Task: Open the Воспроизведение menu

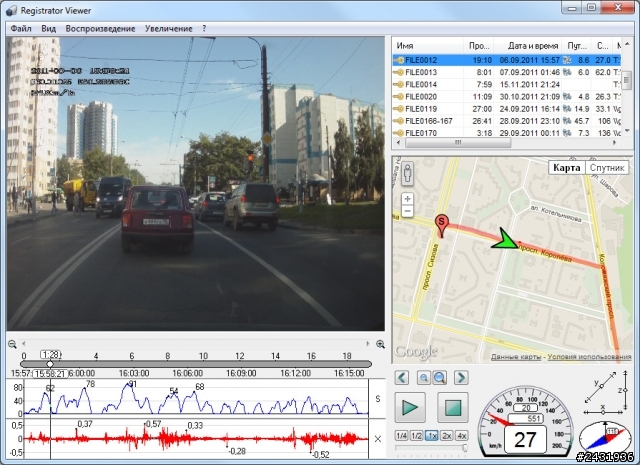Action: coord(100,29)
